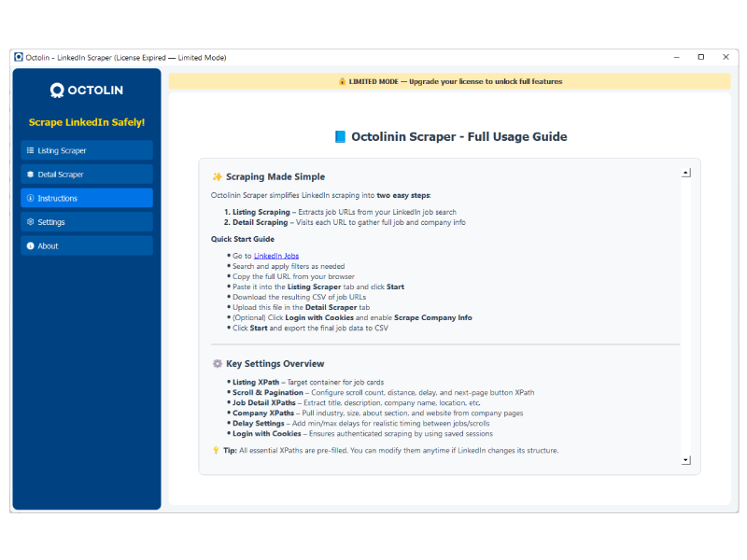The width and height of the screenshot is (747, 560).
Task: Click the Octolin logo icon in sidebar
Action: click(57, 91)
